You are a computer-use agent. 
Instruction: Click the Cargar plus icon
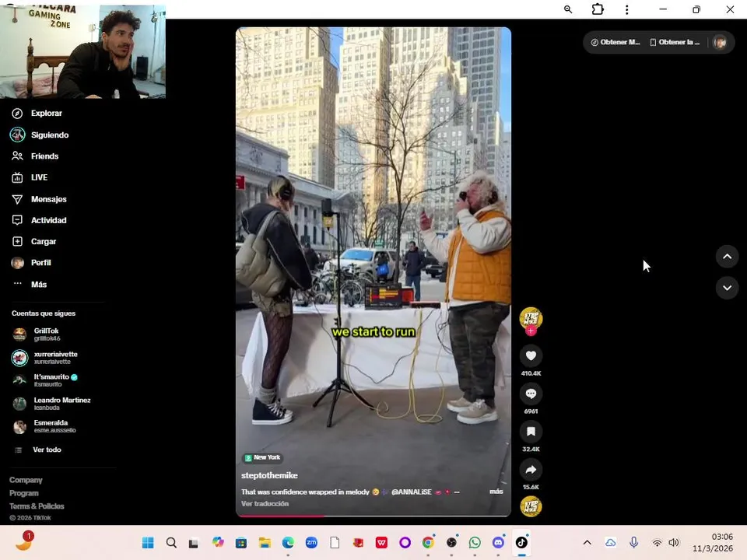point(17,241)
